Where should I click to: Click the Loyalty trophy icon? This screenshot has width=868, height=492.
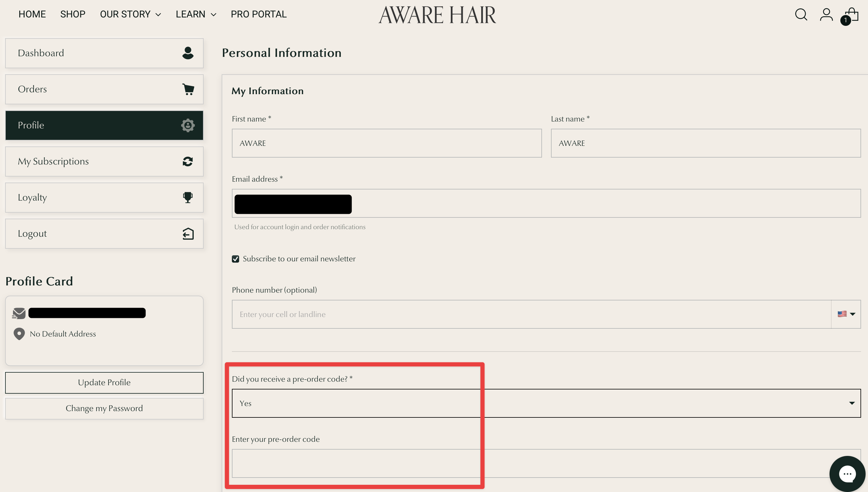(188, 197)
